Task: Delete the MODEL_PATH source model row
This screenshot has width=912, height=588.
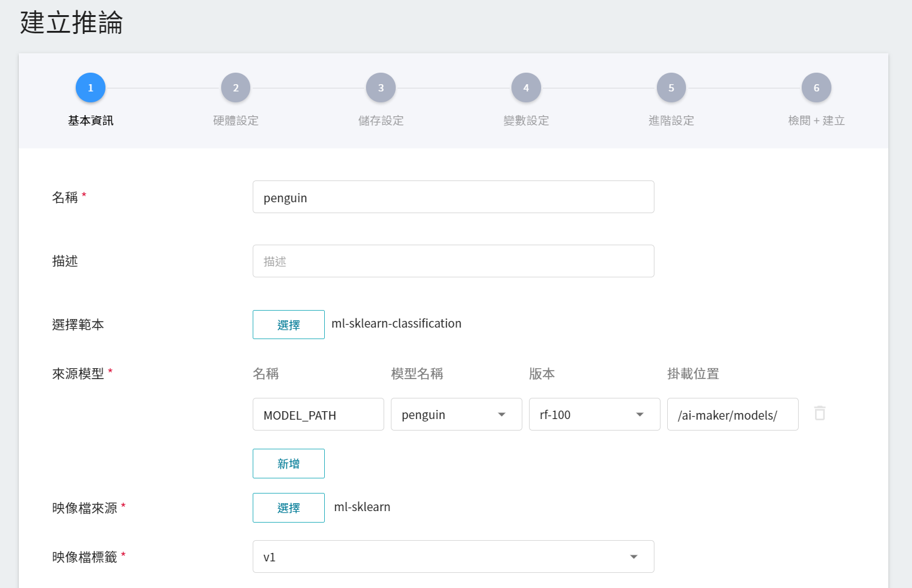Action: point(819,414)
